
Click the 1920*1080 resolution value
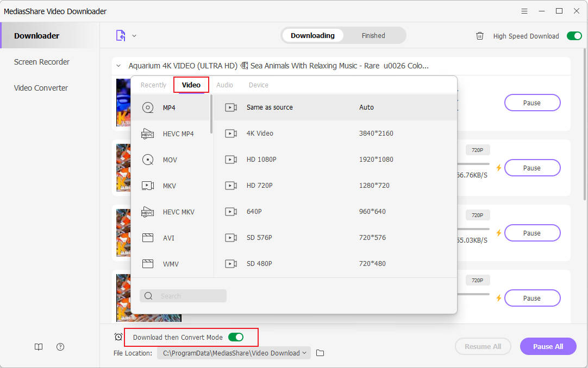376,160
